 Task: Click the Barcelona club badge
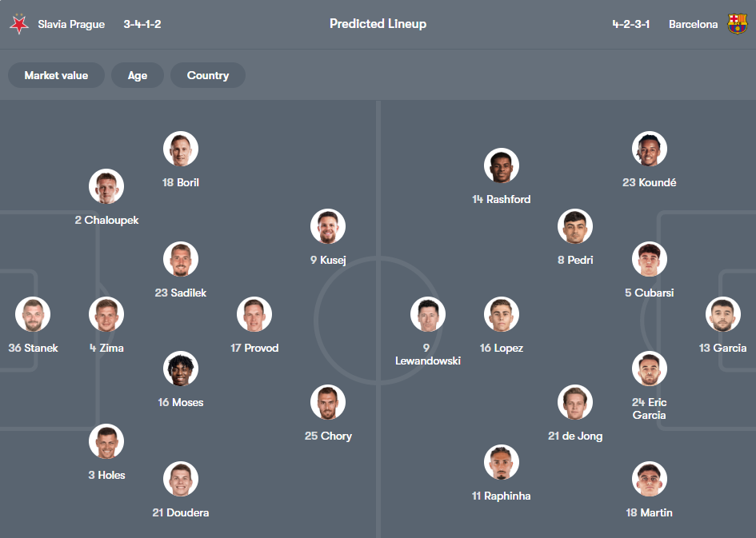point(737,24)
